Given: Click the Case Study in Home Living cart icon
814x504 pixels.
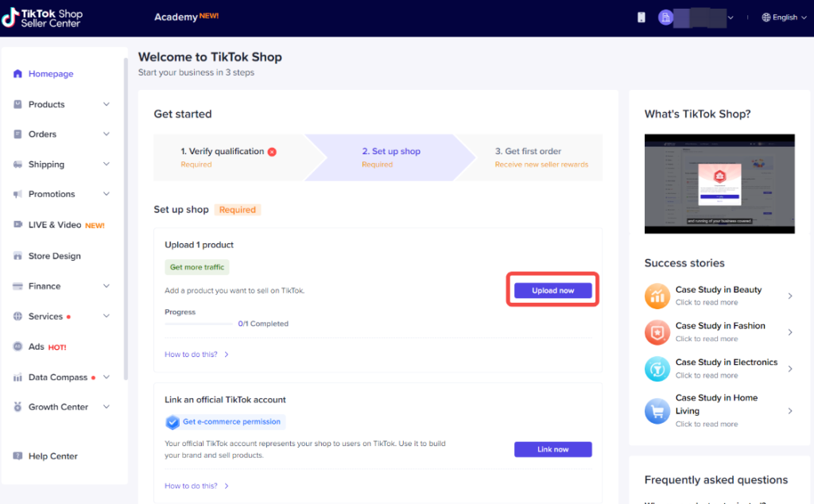Looking at the screenshot, I should (x=657, y=411).
